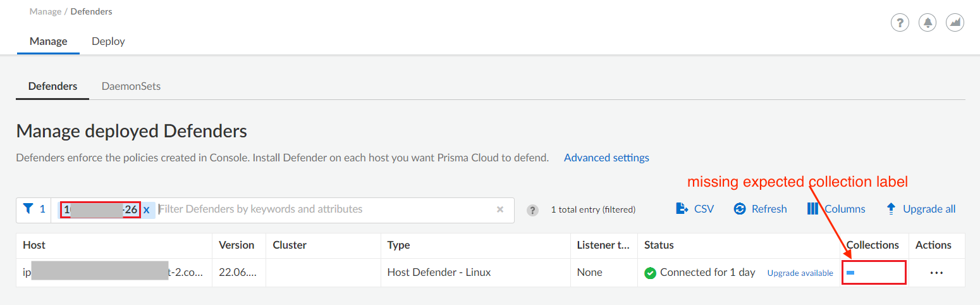Open the chart icon in top bar
Image resolution: width=980 pixels, height=305 pixels.
pos(955,23)
